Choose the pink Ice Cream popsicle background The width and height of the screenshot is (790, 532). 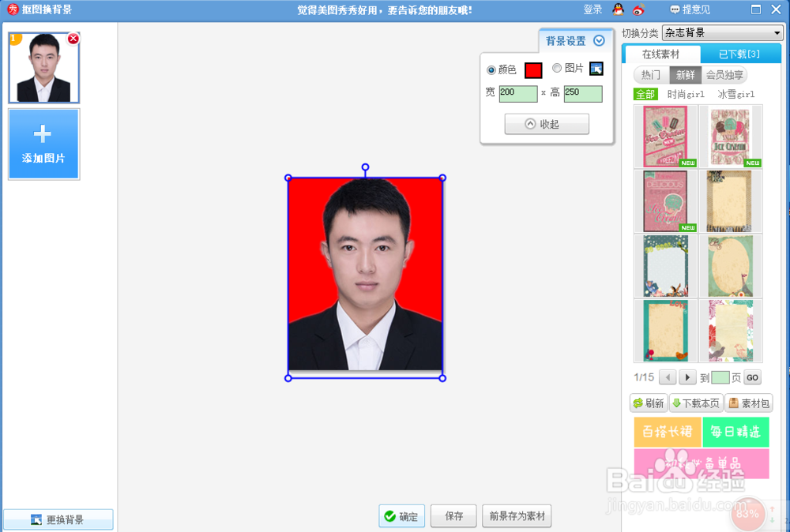(x=665, y=137)
